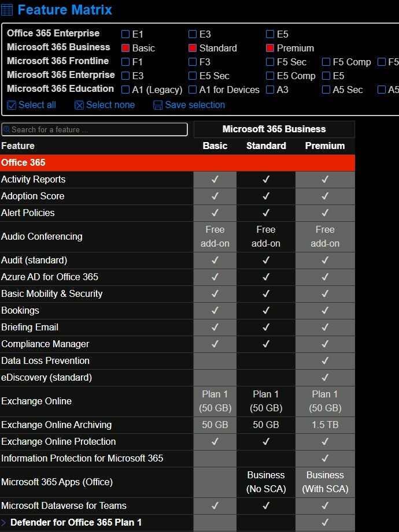
Task: Select the Exchange Online Protection row
Action: coord(58,441)
